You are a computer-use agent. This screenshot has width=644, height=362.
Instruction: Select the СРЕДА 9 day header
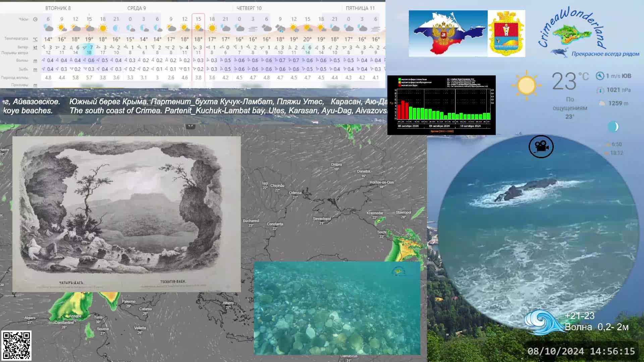[137, 8]
